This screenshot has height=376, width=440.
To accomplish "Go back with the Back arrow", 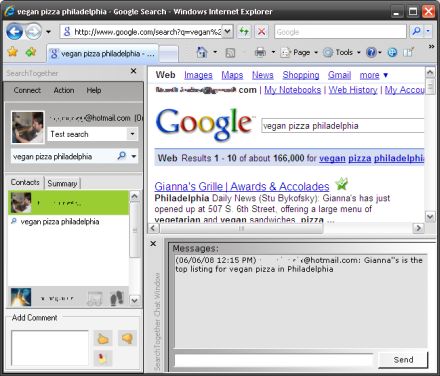I will pos(14,32).
